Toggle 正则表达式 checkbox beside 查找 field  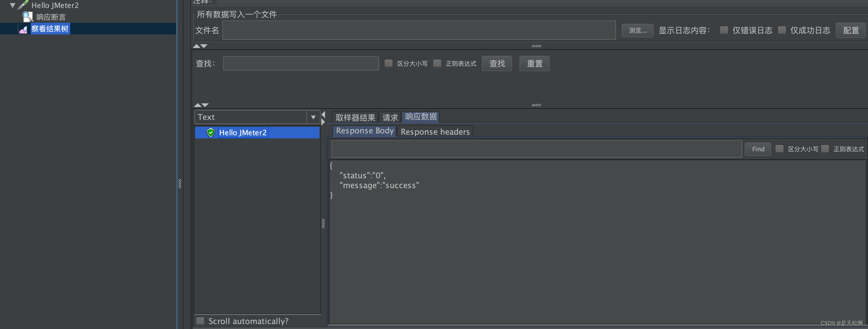(437, 63)
